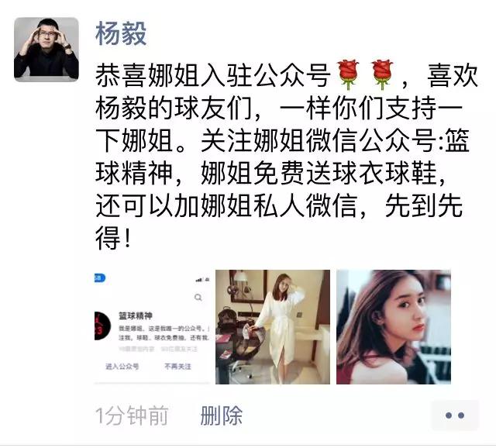Click 不再关注 in the screenshot thumbnail

click(177, 367)
